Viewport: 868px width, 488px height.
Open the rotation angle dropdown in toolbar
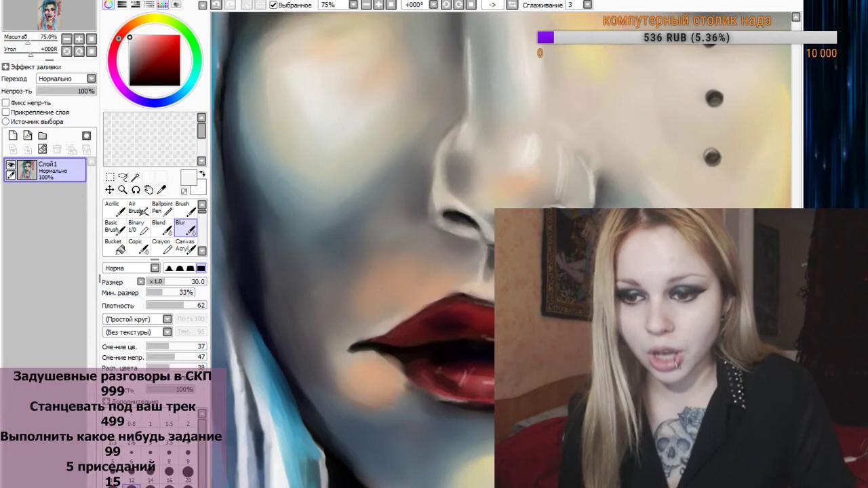[x=433, y=5]
